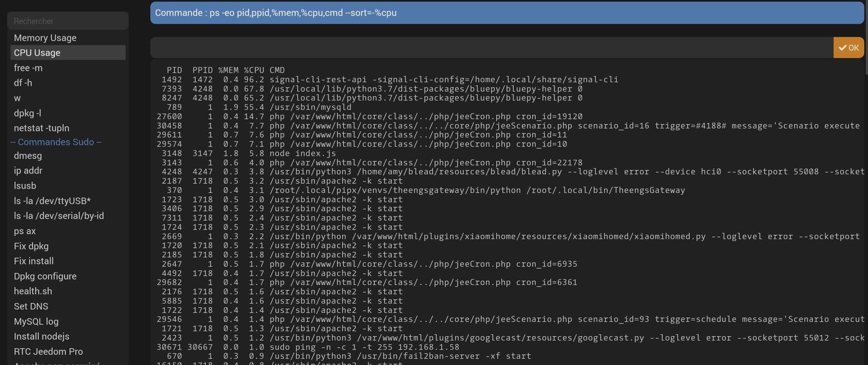This screenshot has width=868, height=365.
Task: Select CPU Usage in the sidebar
Action: (37, 53)
